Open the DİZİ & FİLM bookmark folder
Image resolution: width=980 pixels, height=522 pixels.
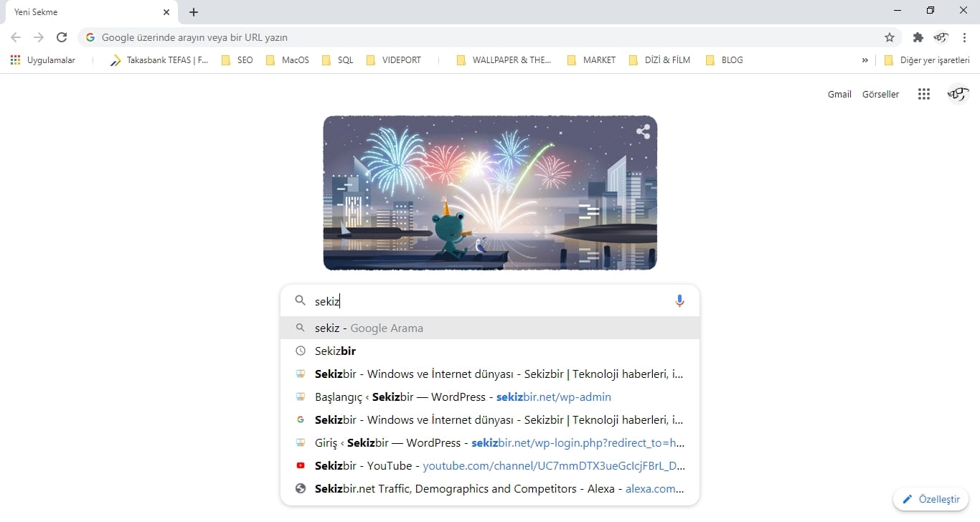pos(659,60)
